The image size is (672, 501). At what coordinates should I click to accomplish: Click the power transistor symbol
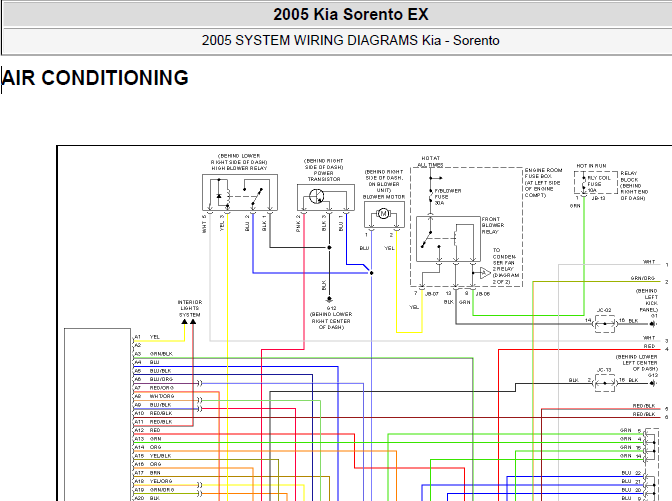point(317,196)
